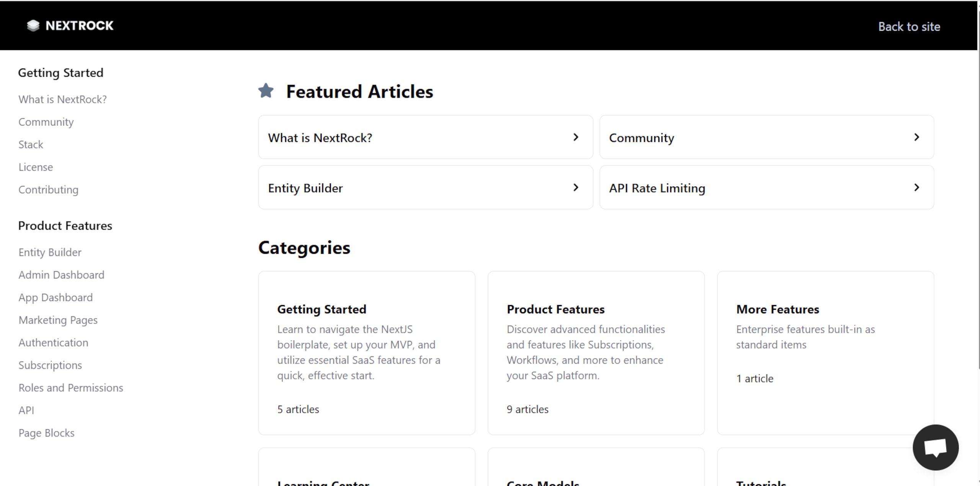Open Roles and Permissions sidebar link
This screenshot has height=486, width=980.
(71, 388)
